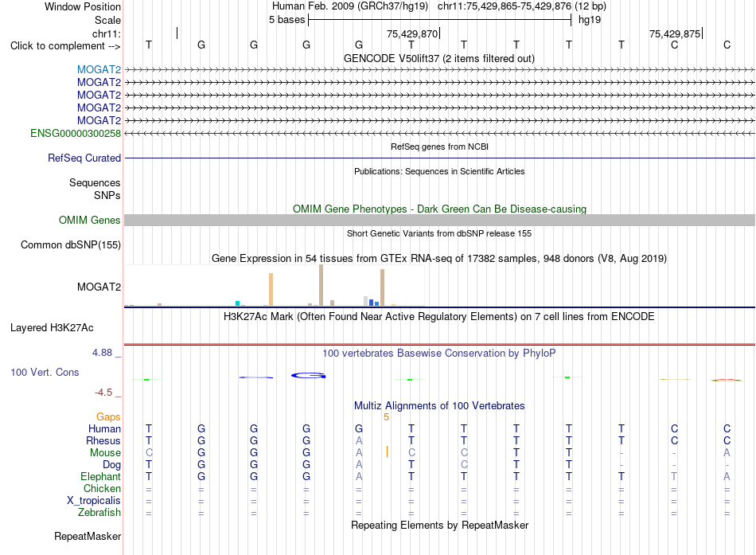Click the hg19 label next to scale bar
This screenshot has height=555, width=756.
(x=590, y=20)
